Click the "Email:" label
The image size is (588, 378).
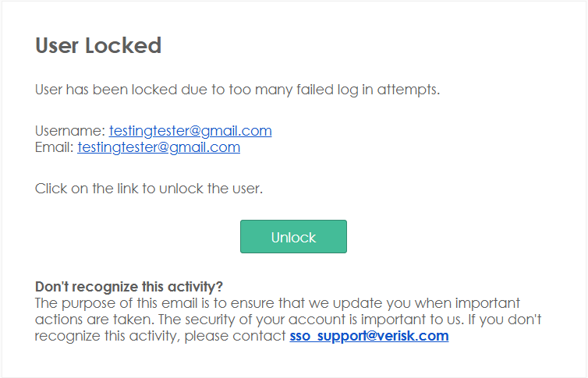(55, 147)
